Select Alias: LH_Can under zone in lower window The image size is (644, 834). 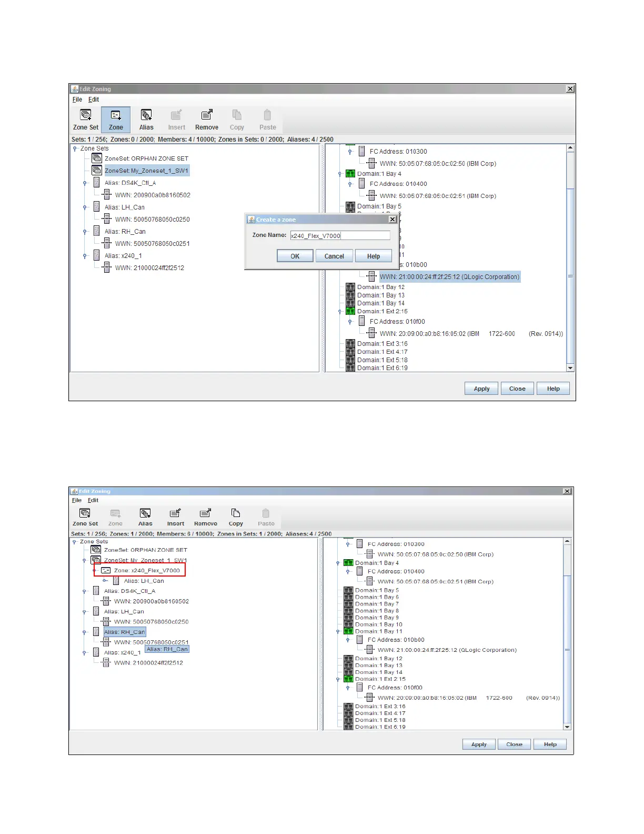point(144,581)
